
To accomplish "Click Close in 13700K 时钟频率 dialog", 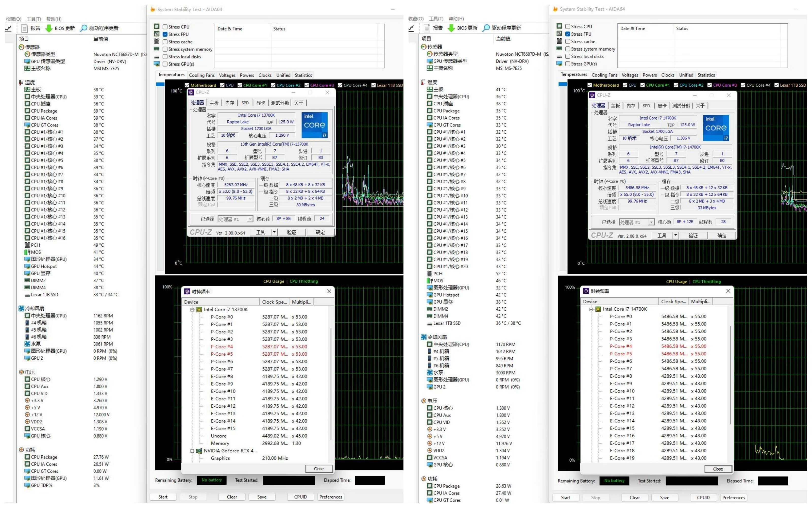I will coord(319,469).
